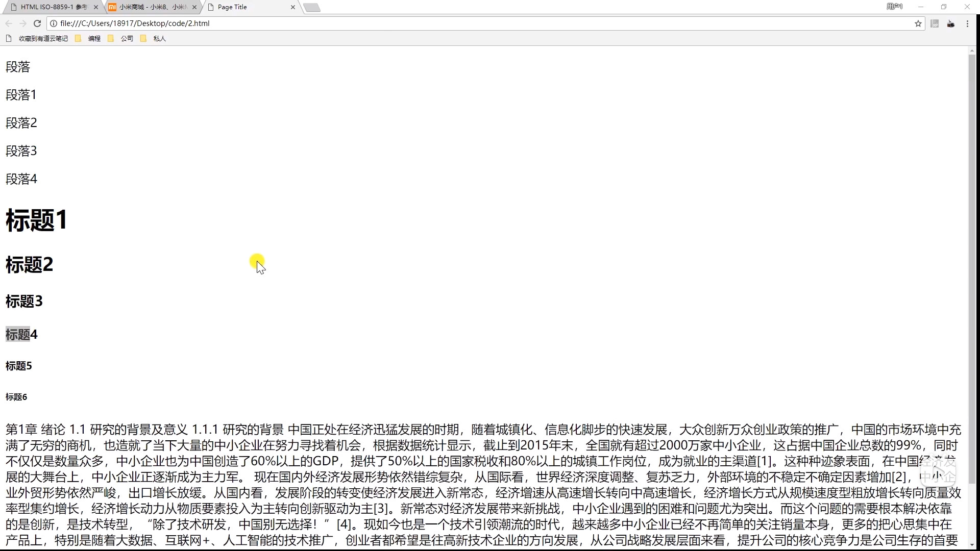Open the Axure RP extension icon

click(935, 23)
